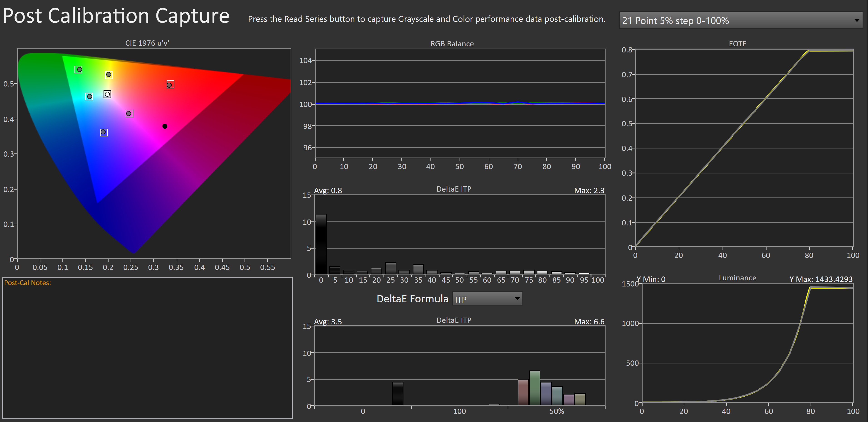Click the Luminance chart title
The width and height of the screenshot is (868, 422).
coord(737,278)
